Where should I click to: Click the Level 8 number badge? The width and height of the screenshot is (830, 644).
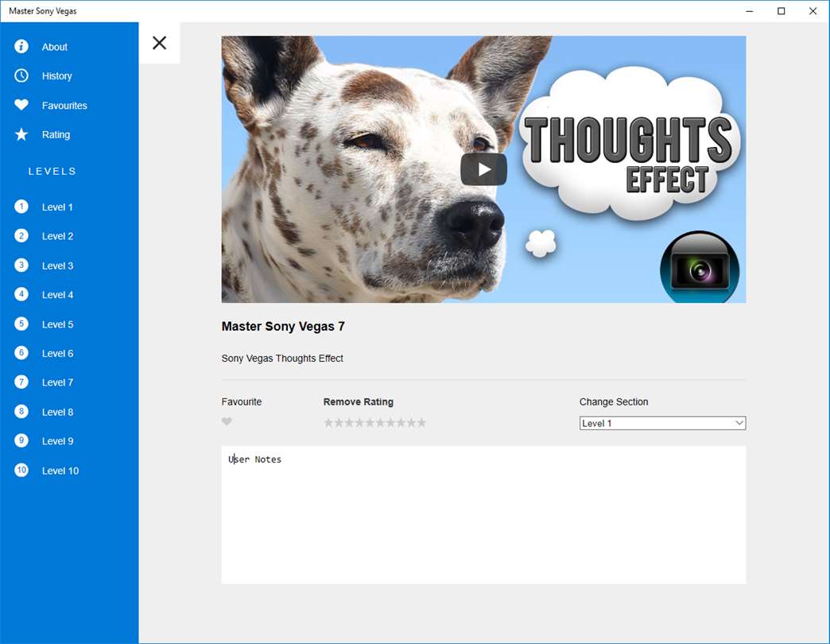[x=21, y=411]
